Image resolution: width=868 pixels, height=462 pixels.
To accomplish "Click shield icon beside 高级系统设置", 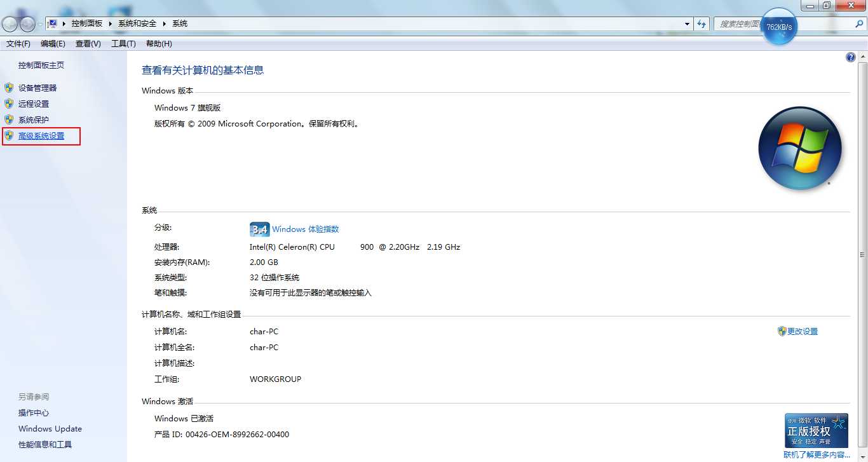I will pyautogui.click(x=9, y=136).
